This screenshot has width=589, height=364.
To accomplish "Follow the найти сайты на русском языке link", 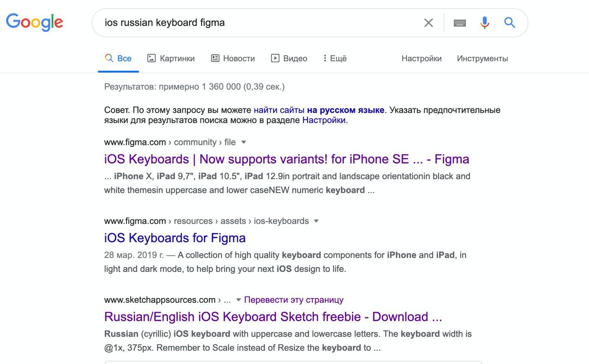I will 319,110.
